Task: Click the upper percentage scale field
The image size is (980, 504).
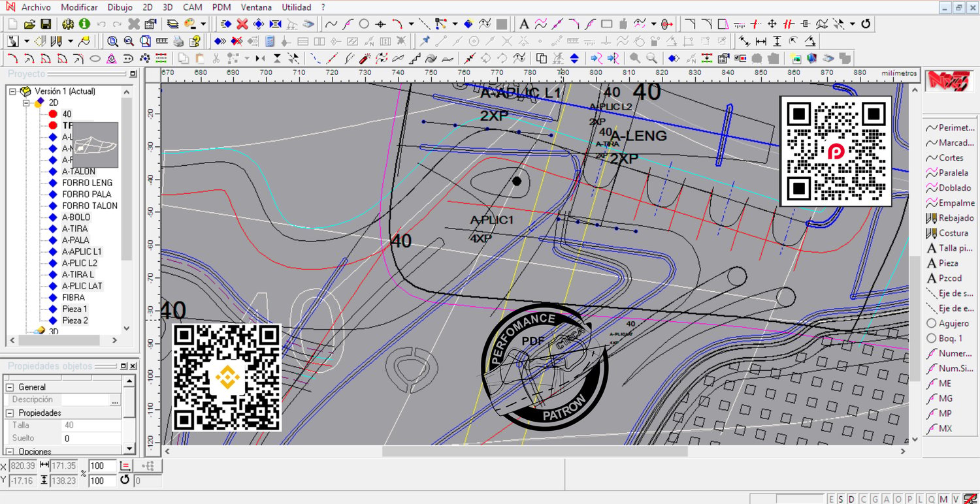Action: pyautogui.click(x=102, y=465)
